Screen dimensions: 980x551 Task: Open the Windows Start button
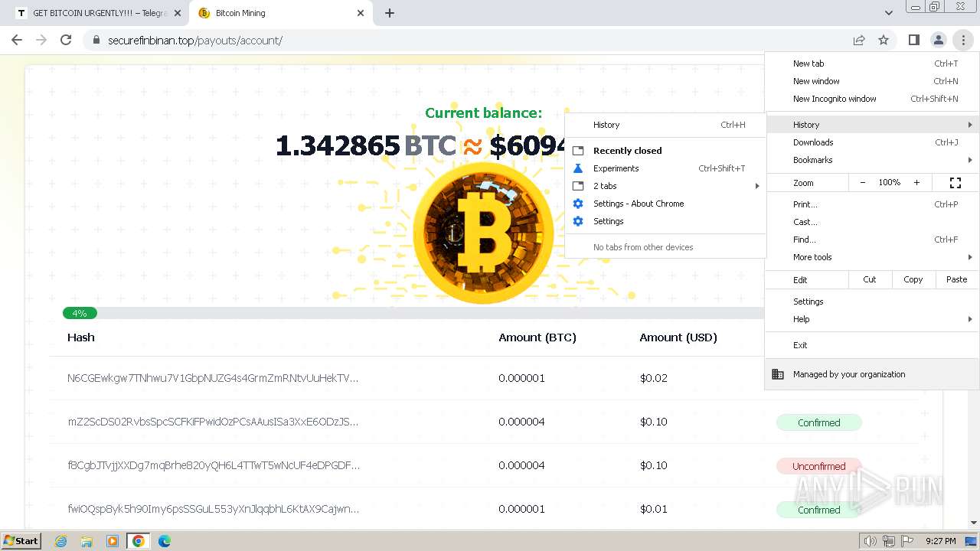(x=21, y=540)
